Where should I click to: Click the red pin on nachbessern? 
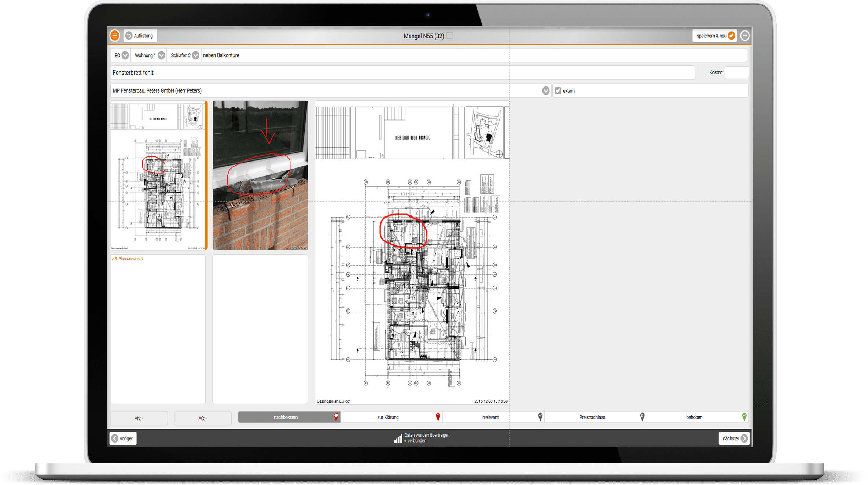(x=336, y=417)
